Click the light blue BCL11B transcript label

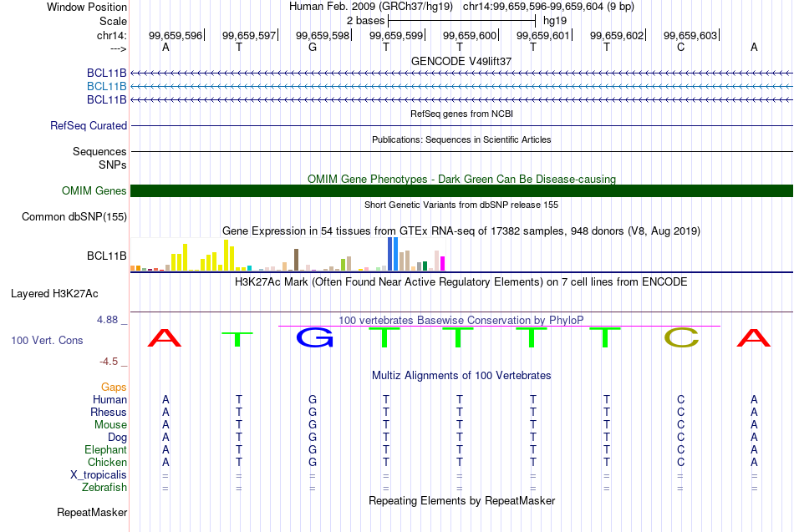[x=107, y=87]
